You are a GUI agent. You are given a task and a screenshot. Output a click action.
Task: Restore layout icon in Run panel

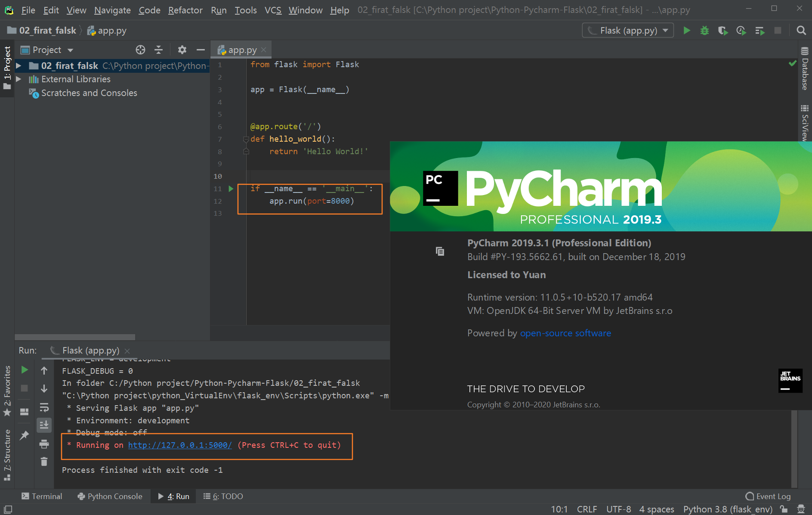coord(25,412)
